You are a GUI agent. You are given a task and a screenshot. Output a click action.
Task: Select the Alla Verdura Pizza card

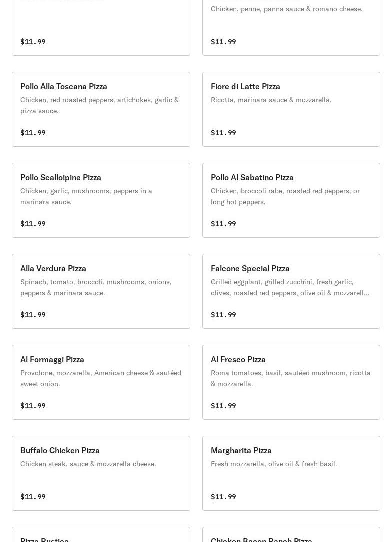tap(101, 291)
